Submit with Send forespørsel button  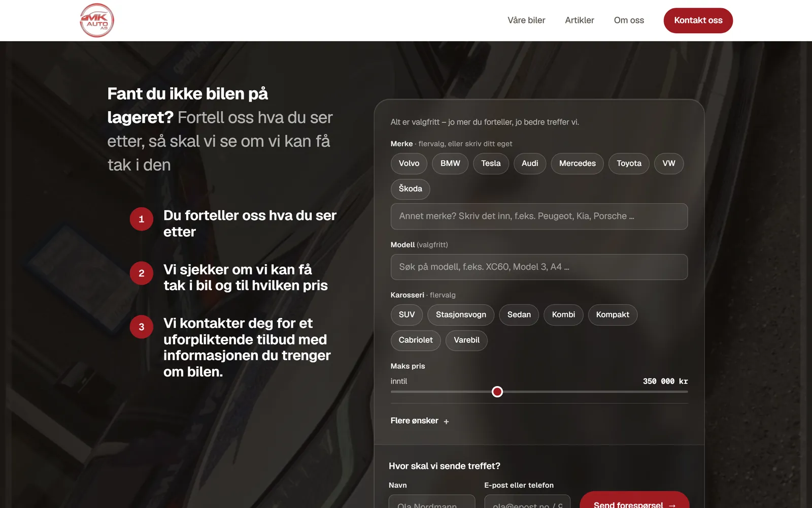coord(634,500)
